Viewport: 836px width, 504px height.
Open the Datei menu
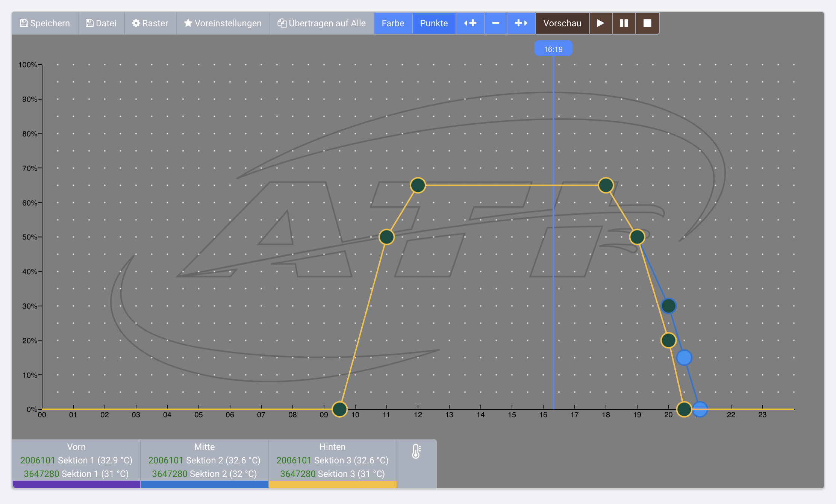click(101, 23)
